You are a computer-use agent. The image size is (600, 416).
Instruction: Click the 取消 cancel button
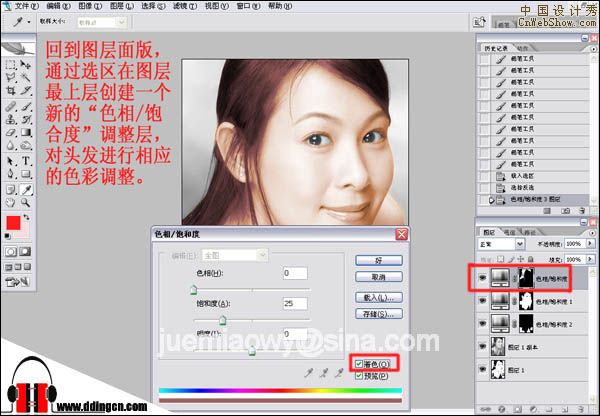pos(378,277)
